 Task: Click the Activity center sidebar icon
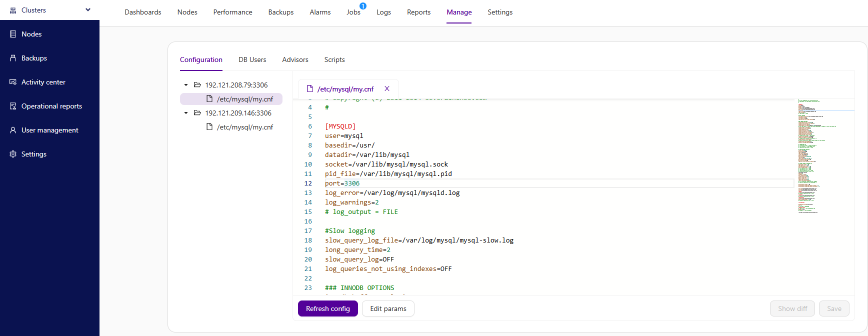coord(13,82)
